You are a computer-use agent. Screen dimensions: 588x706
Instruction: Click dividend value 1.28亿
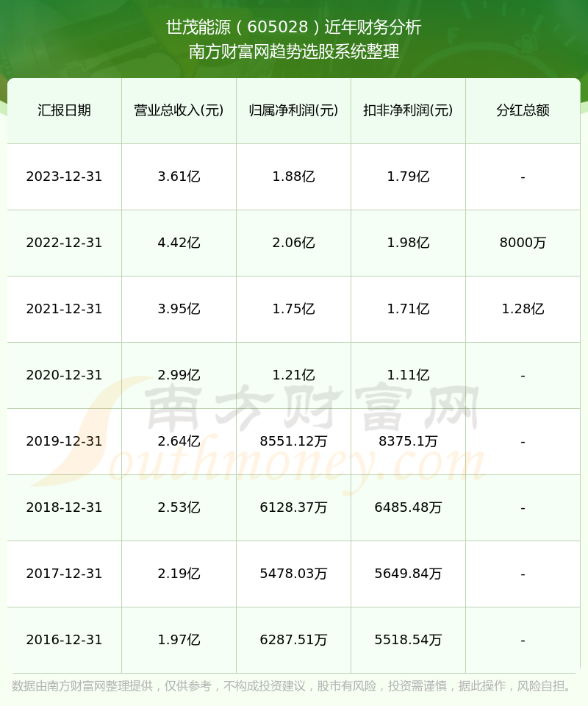(523, 309)
